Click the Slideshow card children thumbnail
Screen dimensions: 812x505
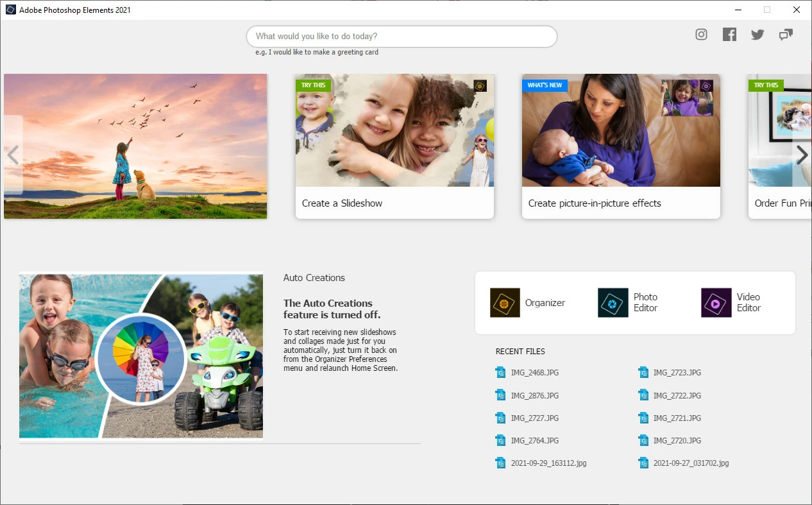[x=394, y=130]
